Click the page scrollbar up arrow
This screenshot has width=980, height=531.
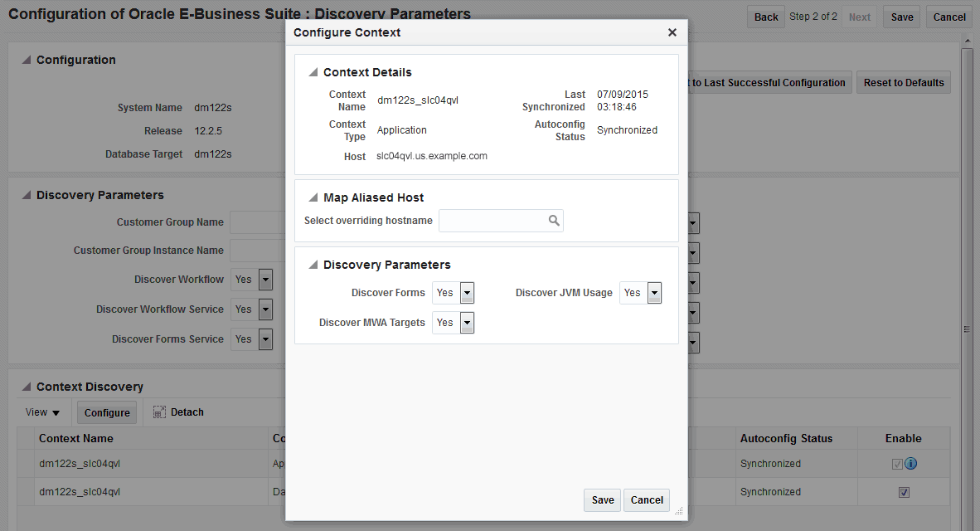click(968, 41)
